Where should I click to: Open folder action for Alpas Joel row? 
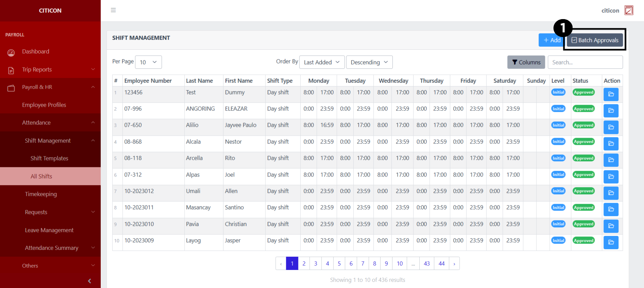point(611,177)
